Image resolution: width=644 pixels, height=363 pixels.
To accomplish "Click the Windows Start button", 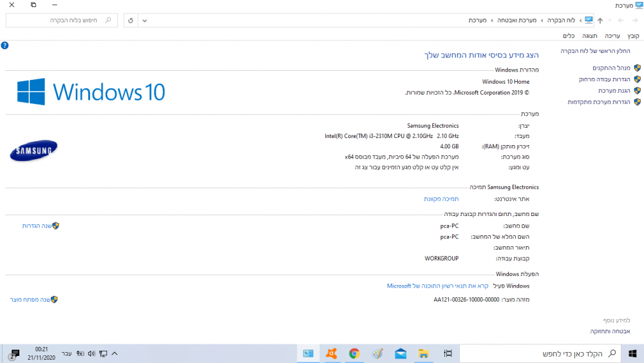I will [x=632, y=353].
